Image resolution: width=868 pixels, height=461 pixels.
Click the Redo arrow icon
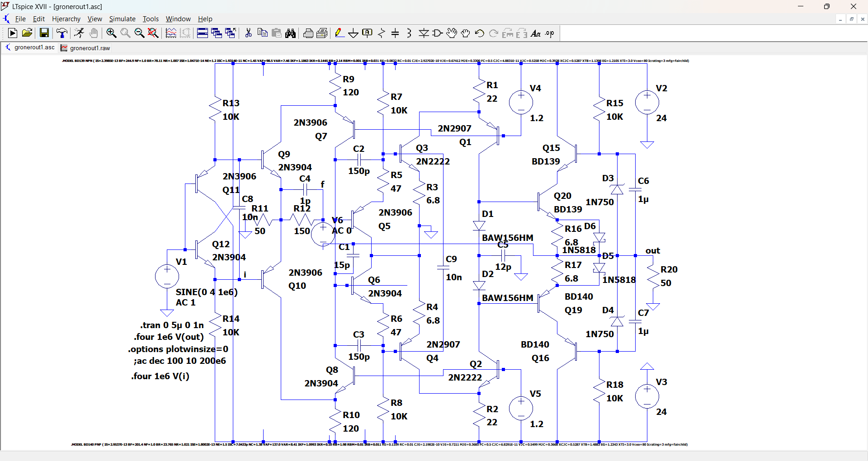pyautogui.click(x=494, y=33)
